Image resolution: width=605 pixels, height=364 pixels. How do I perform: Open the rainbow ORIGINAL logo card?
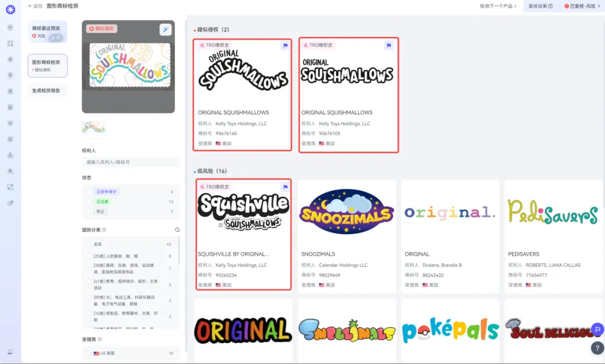pyautogui.click(x=244, y=330)
